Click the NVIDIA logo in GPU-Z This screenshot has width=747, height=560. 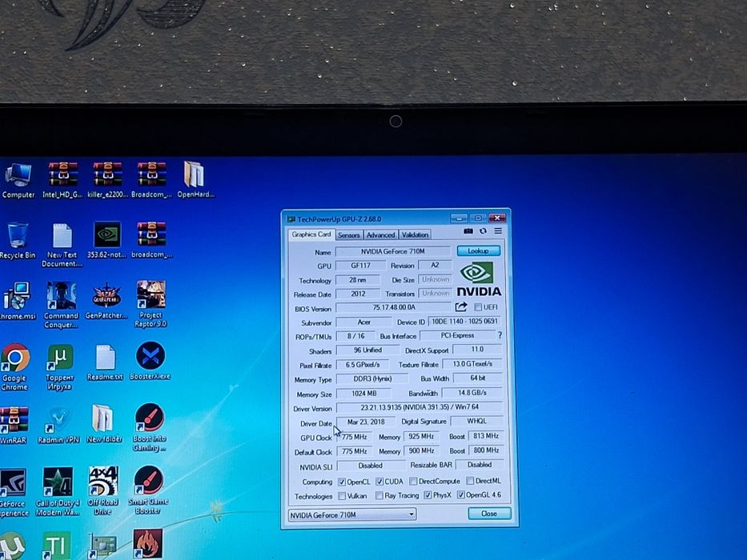coord(478,279)
